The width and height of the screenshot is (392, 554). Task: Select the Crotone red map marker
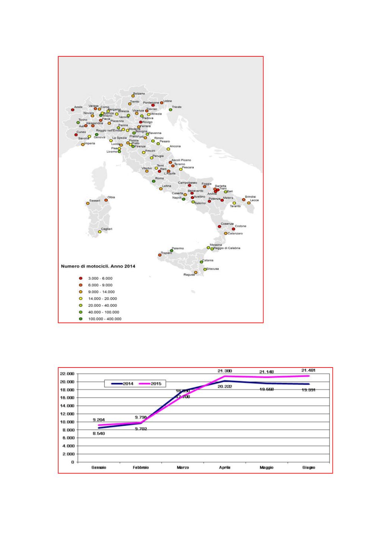pyautogui.click(x=233, y=229)
